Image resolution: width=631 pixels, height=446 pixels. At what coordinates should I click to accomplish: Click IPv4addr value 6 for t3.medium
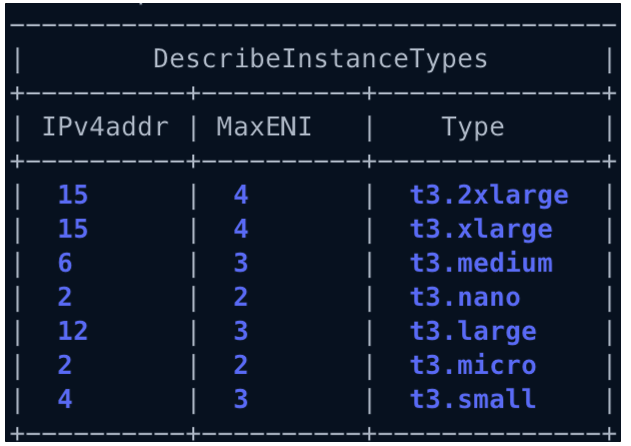click(x=65, y=263)
